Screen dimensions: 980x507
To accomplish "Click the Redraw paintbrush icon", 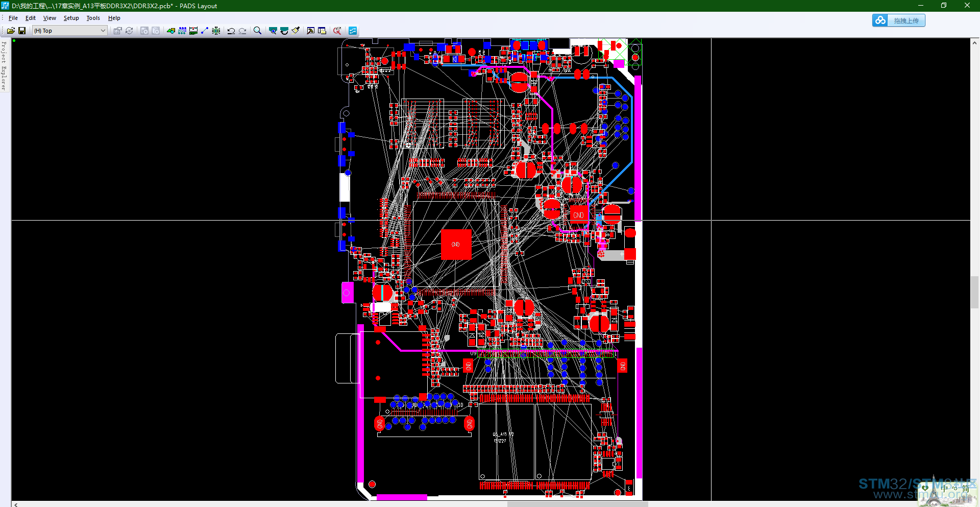I will (296, 31).
